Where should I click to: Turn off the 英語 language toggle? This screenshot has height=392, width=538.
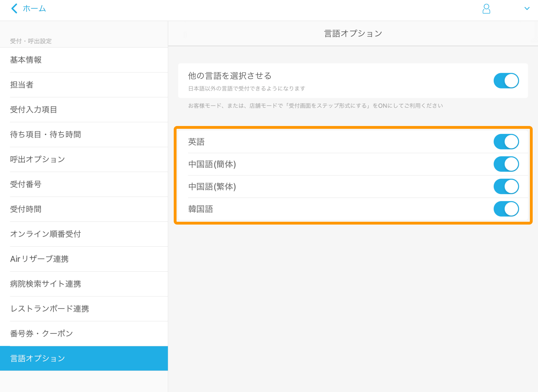[506, 141]
